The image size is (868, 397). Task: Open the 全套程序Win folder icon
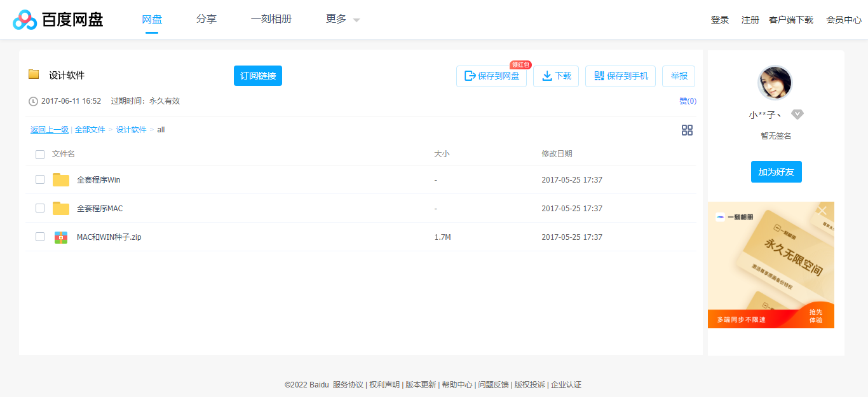click(x=61, y=179)
